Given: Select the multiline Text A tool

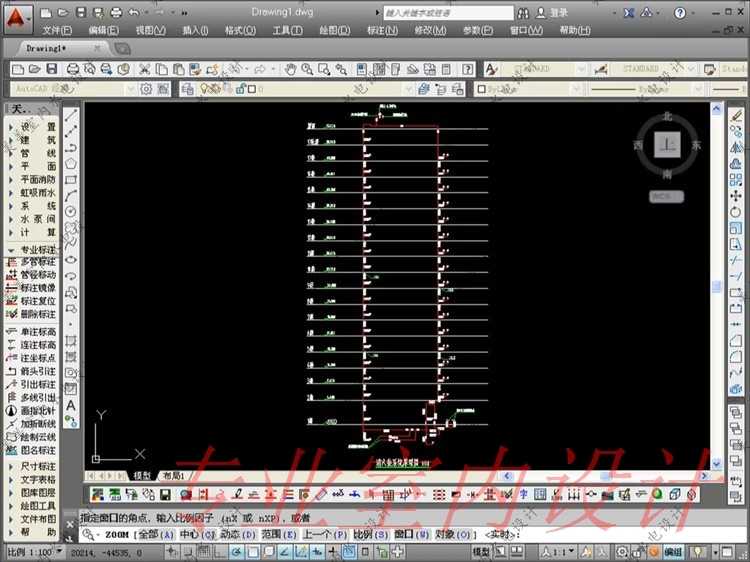Looking at the screenshot, I should pyautogui.click(x=71, y=405).
